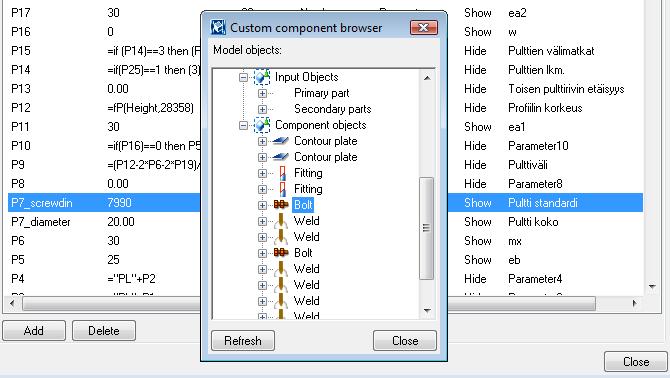Close the browser dialog with the red X
Image resolution: width=670 pixels, height=378 pixels.
click(423, 28)
